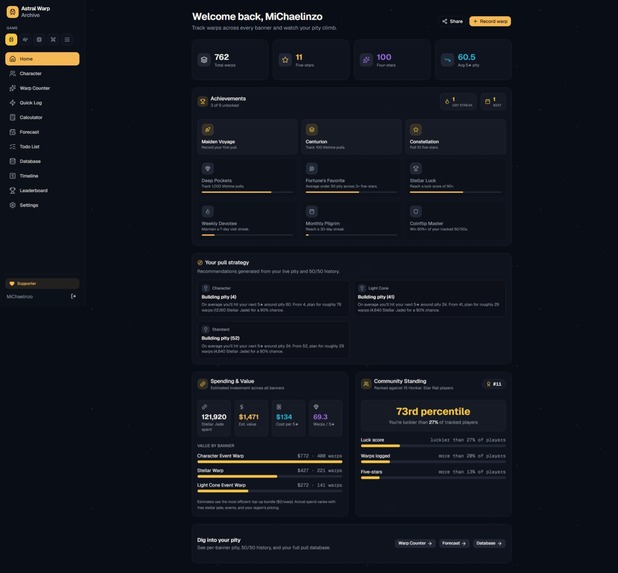Click the Your pull strategy heading icon
The height and width of the screenshot is (573, 618).
pos(200,262)
